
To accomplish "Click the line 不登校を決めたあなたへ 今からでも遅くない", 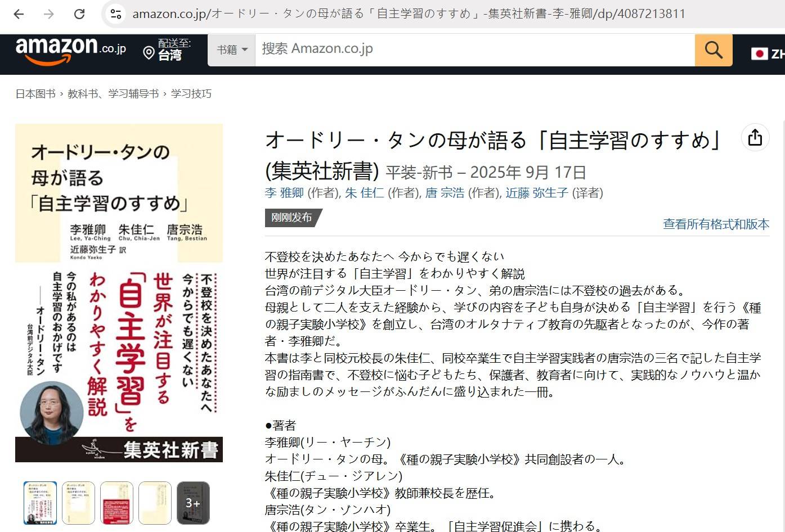I will 384,257.
